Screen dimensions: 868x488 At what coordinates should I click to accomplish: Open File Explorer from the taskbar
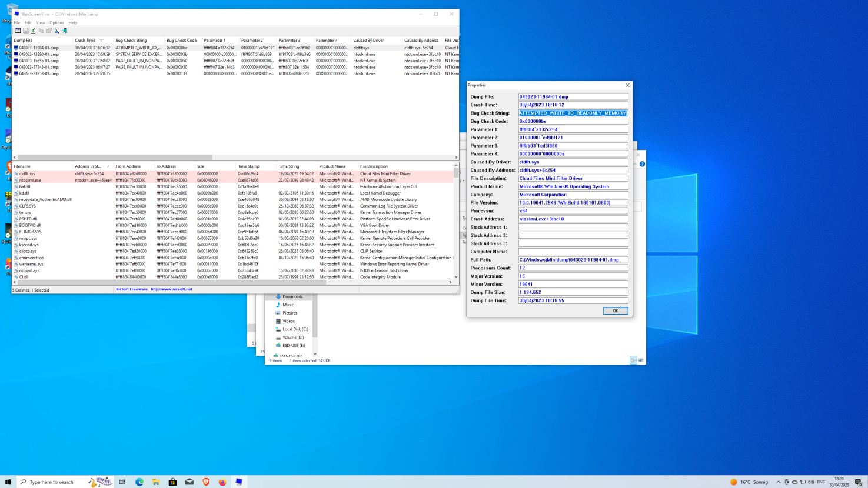156,482
